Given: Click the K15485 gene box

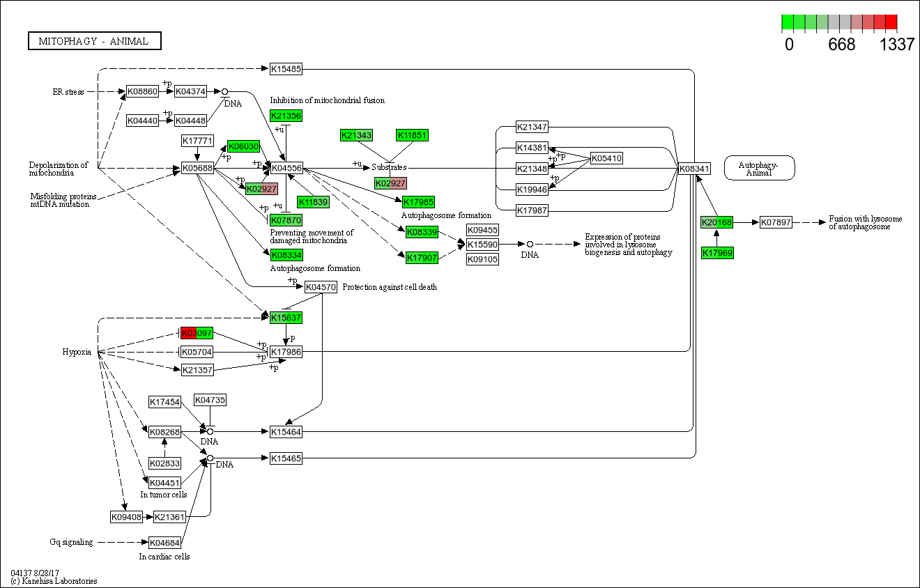Looking at the screenshot, I should (x=286, y=69).
